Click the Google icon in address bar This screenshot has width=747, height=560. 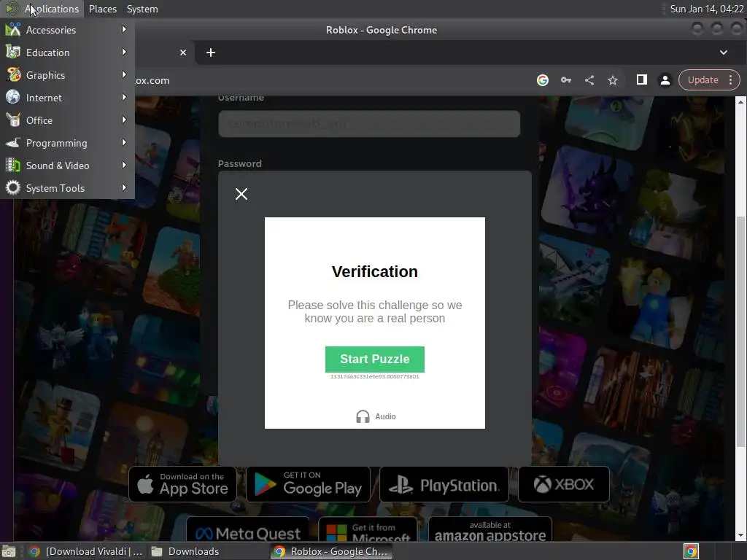543,80
